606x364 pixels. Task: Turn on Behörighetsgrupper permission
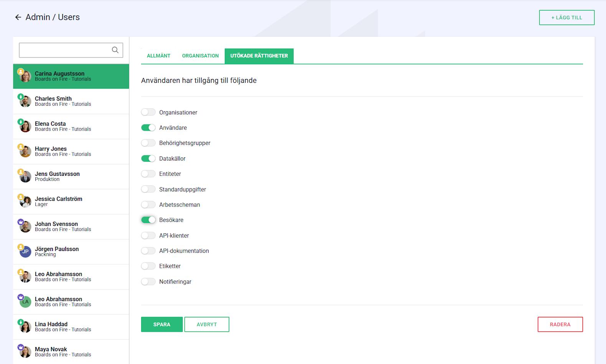tap(148, 143)
